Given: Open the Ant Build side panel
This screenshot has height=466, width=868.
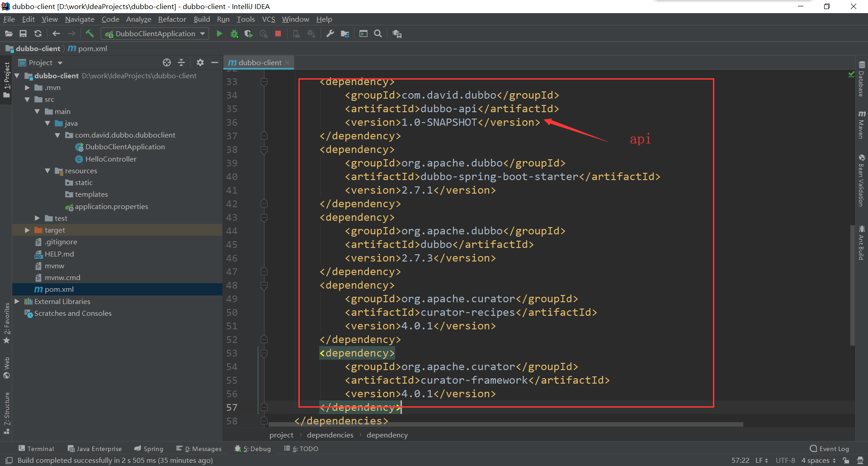Looking at the screenshot, I should 862,244.
